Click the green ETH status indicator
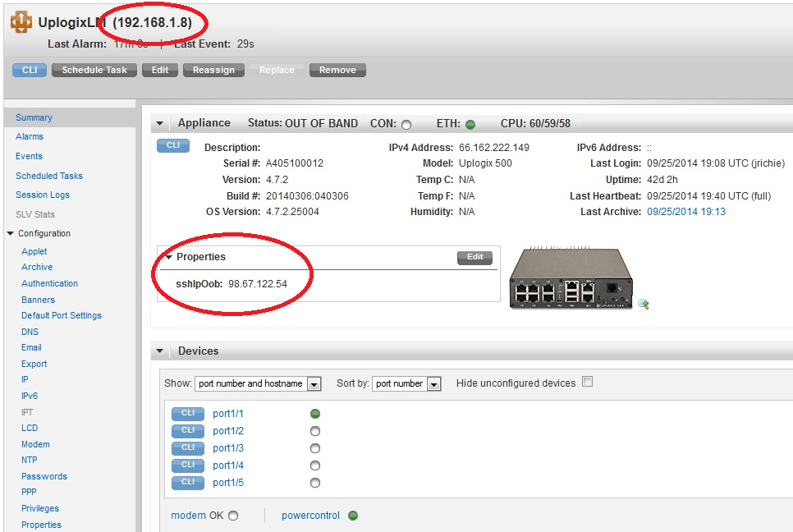The height and width of the screenshot is (532, 793). click(x=470, y=125)
